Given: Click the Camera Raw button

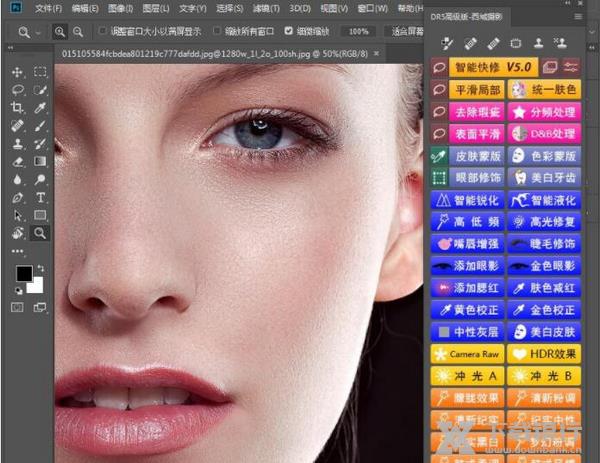Looking at the screenshot, I should coord(468,354).
